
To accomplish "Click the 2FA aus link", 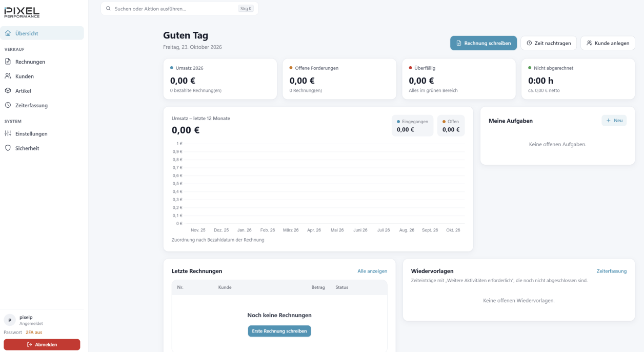I will [34, 333].
